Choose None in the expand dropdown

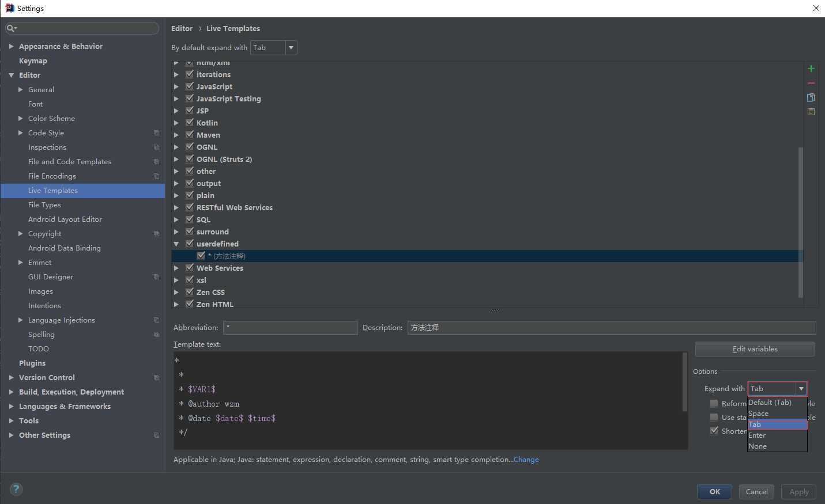click(777, 446)
